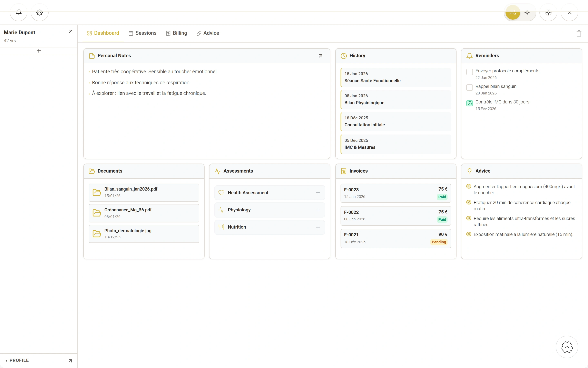Click folder icon of Photo_dermatologie.jpg

tap(97, 234)
